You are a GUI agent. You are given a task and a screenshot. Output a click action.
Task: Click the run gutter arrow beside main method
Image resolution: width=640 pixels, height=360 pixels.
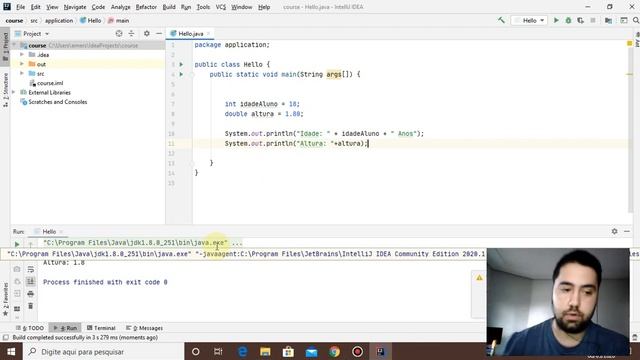181,74
